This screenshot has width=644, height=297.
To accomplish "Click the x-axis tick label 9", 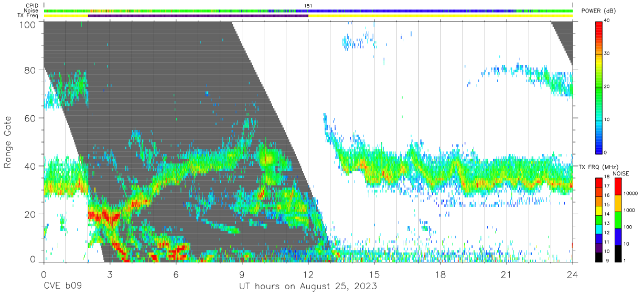I will pos(242,274).
